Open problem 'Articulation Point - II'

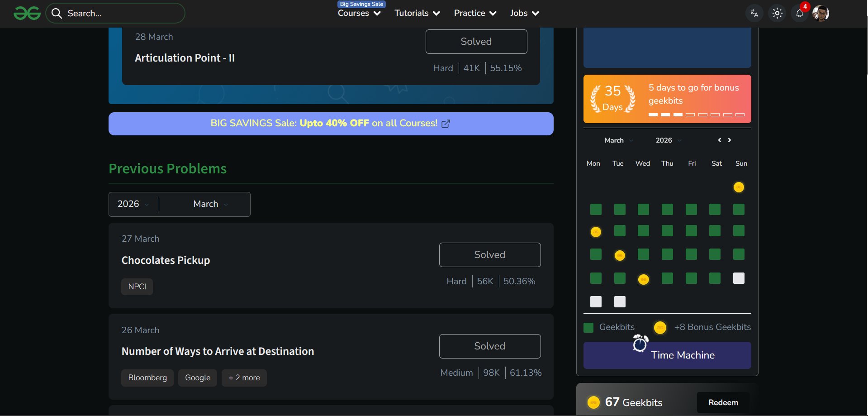[185, 58]
